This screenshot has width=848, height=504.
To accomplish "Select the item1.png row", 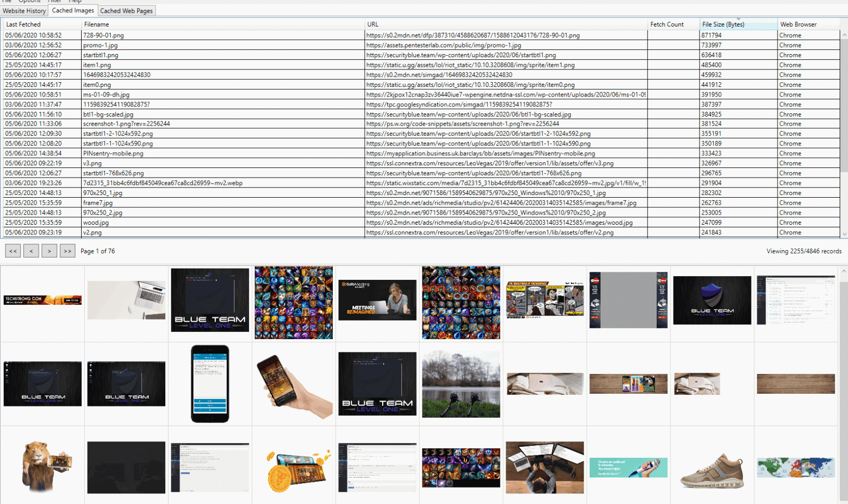I will (421, 65).
